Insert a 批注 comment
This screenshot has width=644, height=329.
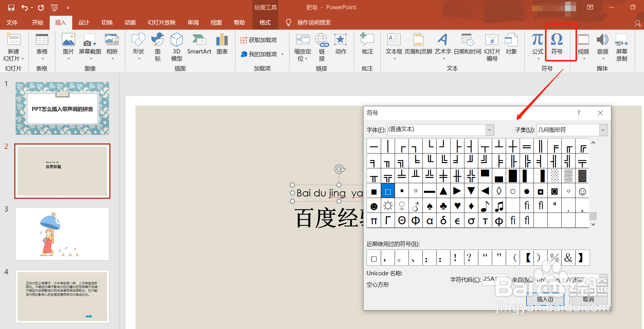pyautogui.click(x=367, y=44)
